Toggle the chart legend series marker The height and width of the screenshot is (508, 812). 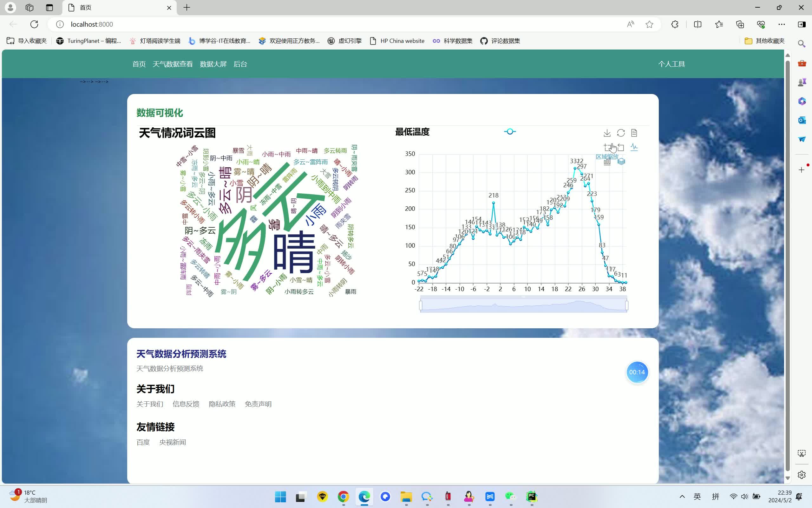click(x=510, y=132)
